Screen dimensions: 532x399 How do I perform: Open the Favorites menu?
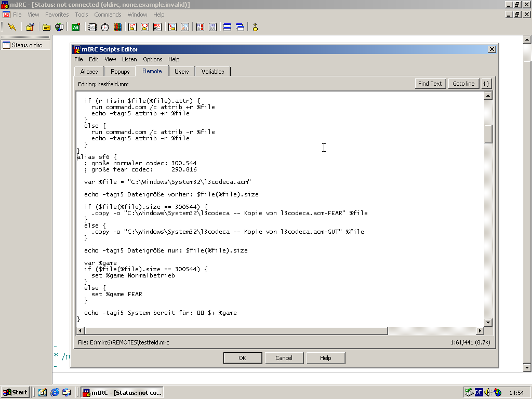[57, 15]
